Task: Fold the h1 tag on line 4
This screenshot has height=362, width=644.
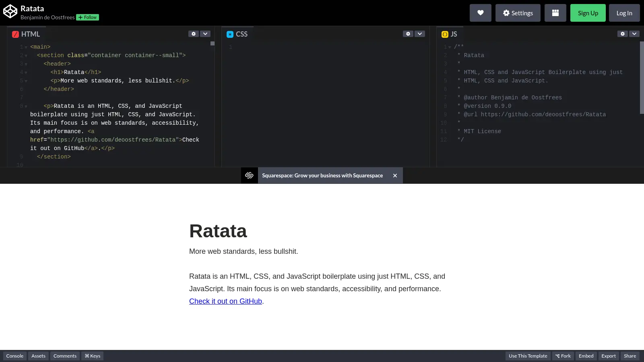Action: (26, 73)
